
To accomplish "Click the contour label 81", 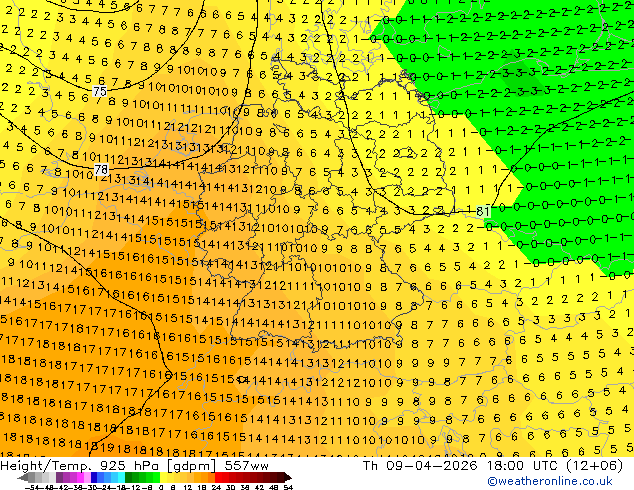I will [483, 211].
